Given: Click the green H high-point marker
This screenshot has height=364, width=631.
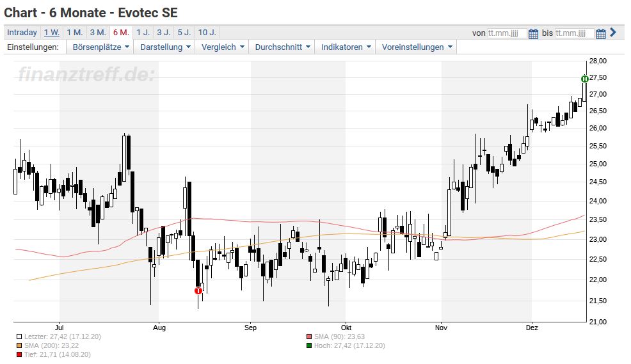Looking at the screenshot, I should click(x=585, y=79).
